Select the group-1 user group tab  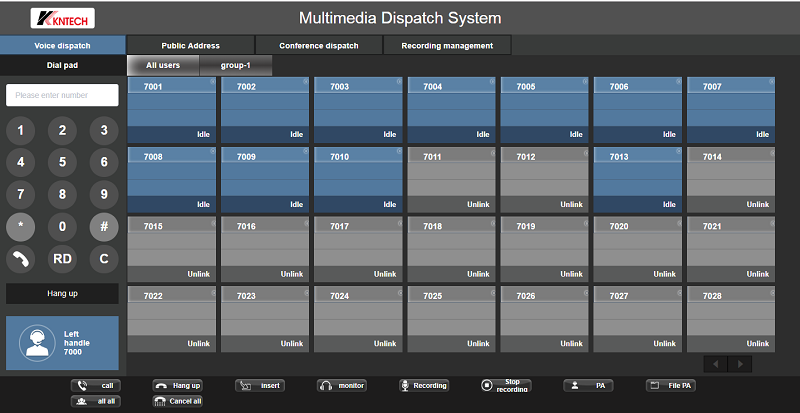click(235, 66)
